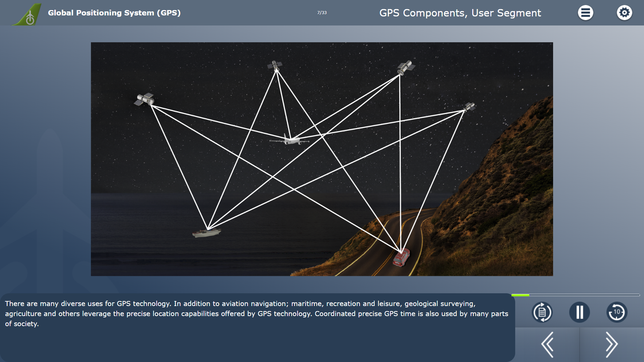
Task: Click the narration progress bar
Action: tap(576, 295)
